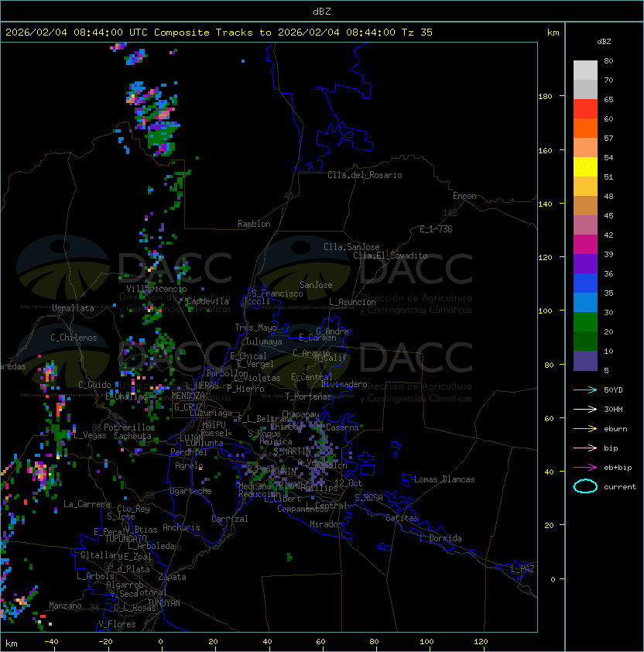Click the cyan 'current' ellipse symbol
Viewport: 644px width, 652px height.
coord(585,486)
